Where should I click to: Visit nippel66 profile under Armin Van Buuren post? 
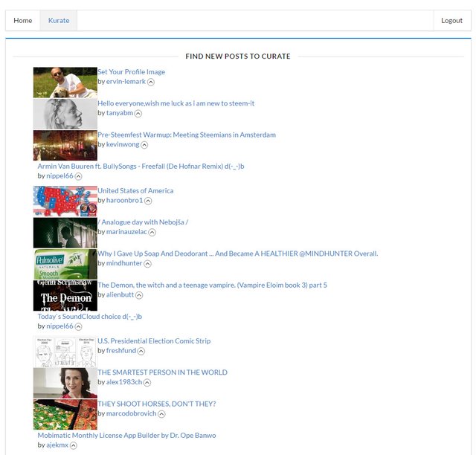pyautogui.click(x=59, y=175)
